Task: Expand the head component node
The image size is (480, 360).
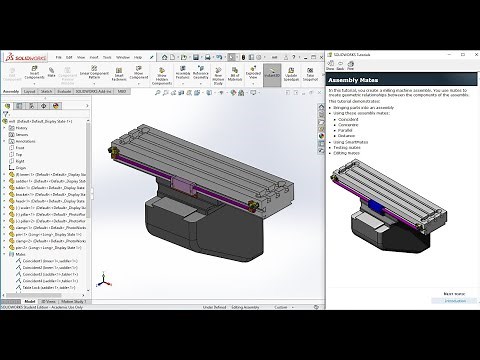Action: pos(4,201)
